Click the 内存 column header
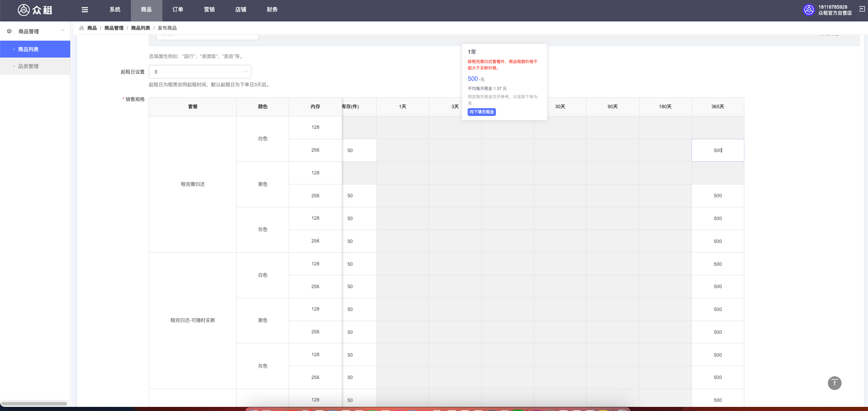The image size is (868, 411). [315, 106]
